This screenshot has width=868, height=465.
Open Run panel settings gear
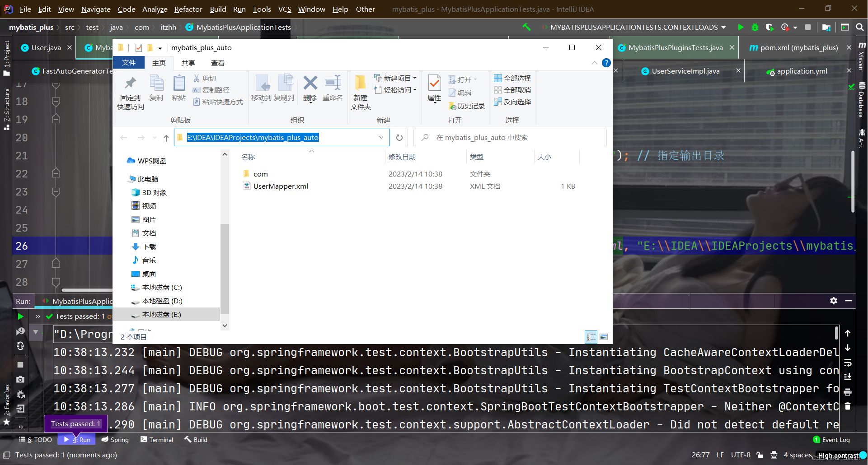pyautogui.click(x=834, y=301)
